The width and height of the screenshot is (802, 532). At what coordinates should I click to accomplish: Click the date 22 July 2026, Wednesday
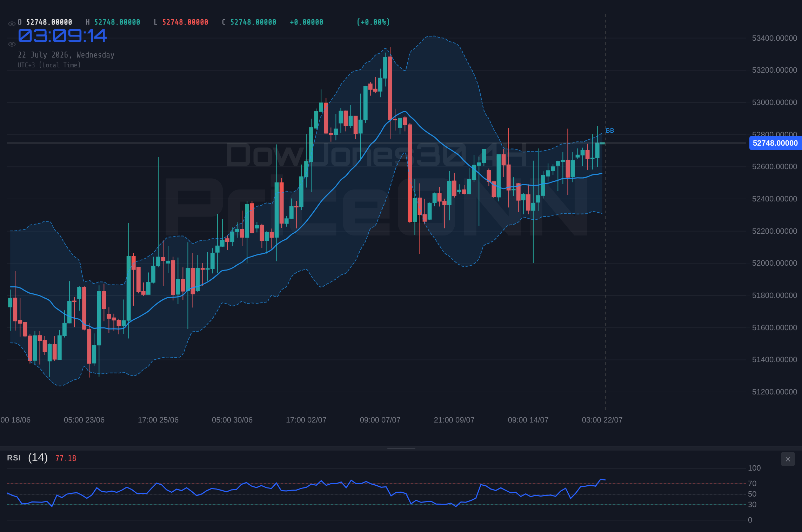click(66, 55)
